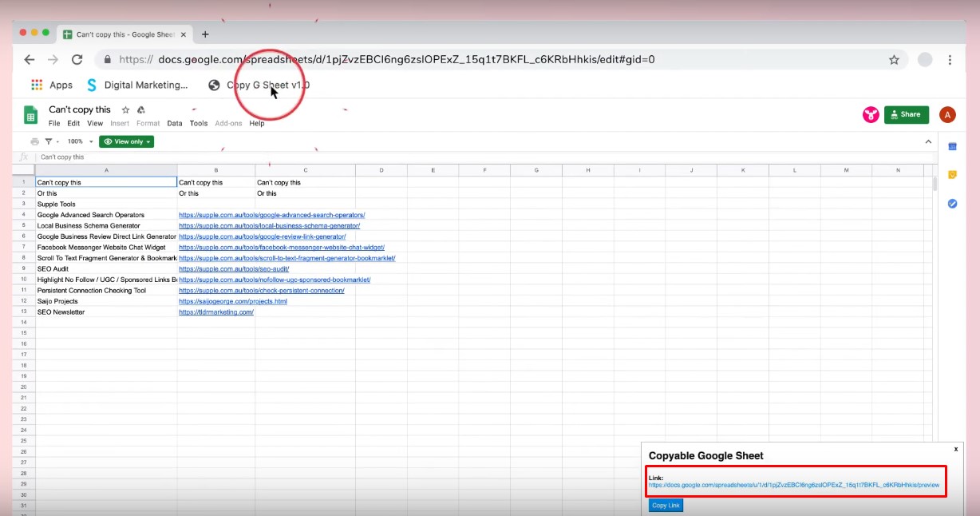Open the View only mode dropdown
980x516 pixels.
tap(126, 141)
